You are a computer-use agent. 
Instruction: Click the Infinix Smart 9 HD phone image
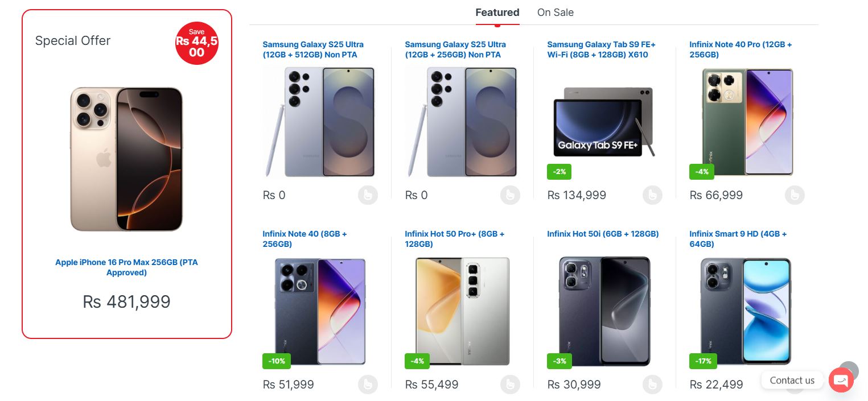pos(746,311)
